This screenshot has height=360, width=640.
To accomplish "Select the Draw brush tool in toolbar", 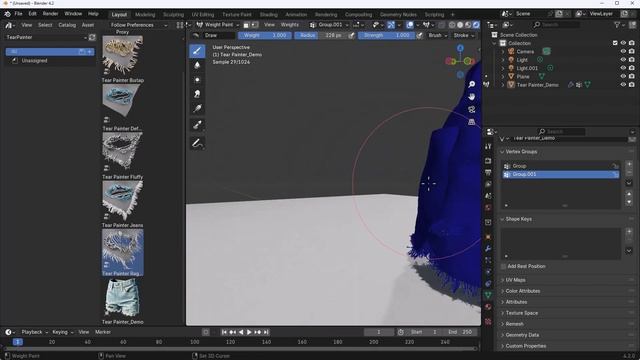I will [197, 51].
